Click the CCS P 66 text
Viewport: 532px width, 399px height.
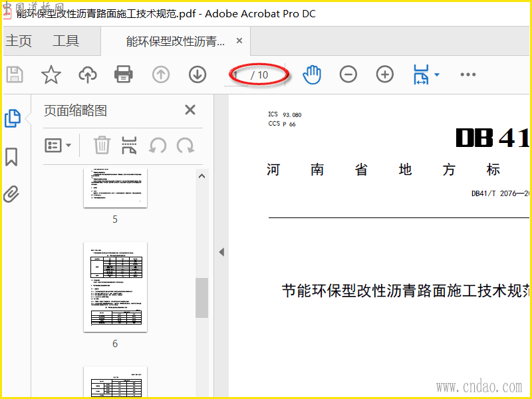[282, 124]
